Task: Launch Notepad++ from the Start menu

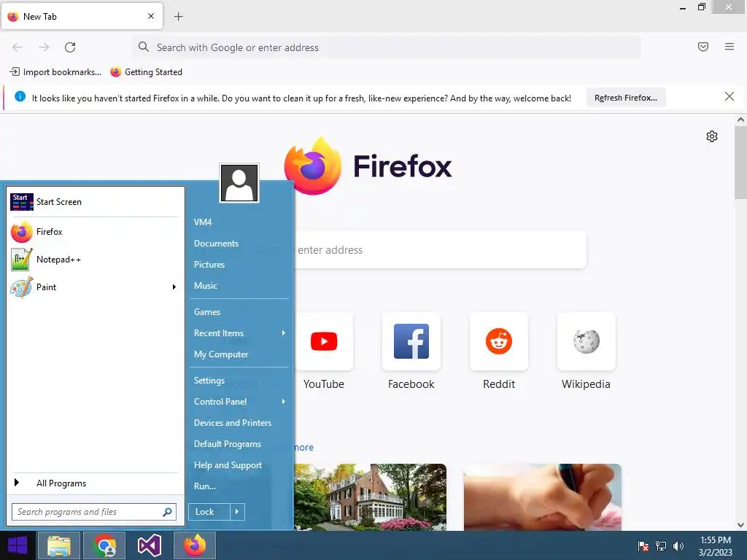Action: click(94, 260)
